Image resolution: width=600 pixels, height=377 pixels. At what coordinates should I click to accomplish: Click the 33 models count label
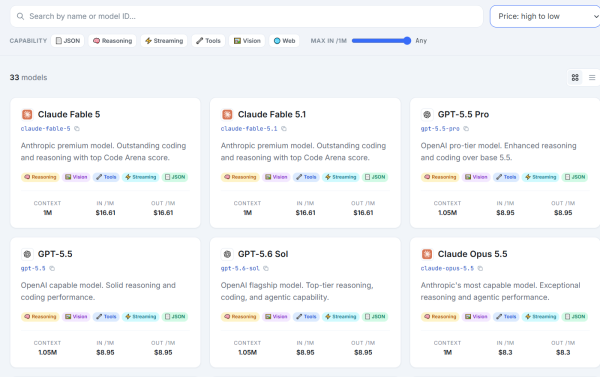28,78
